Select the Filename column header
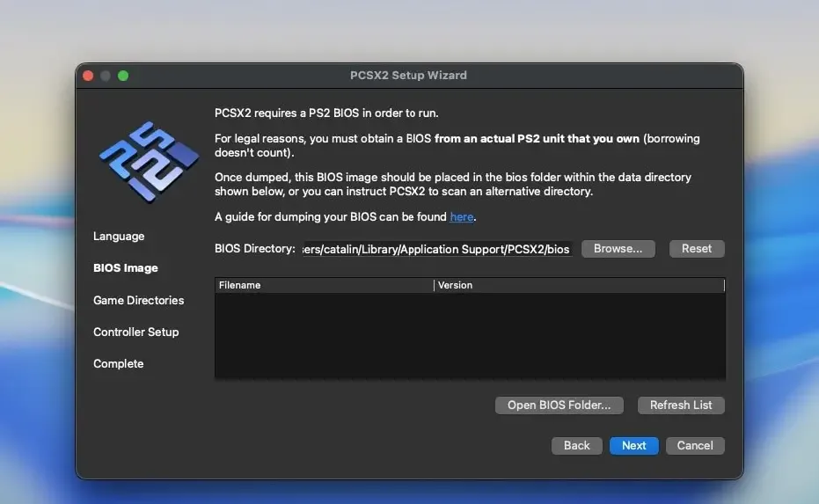The width and height of the screenshot is (819, 504). (x=325, y=285)
